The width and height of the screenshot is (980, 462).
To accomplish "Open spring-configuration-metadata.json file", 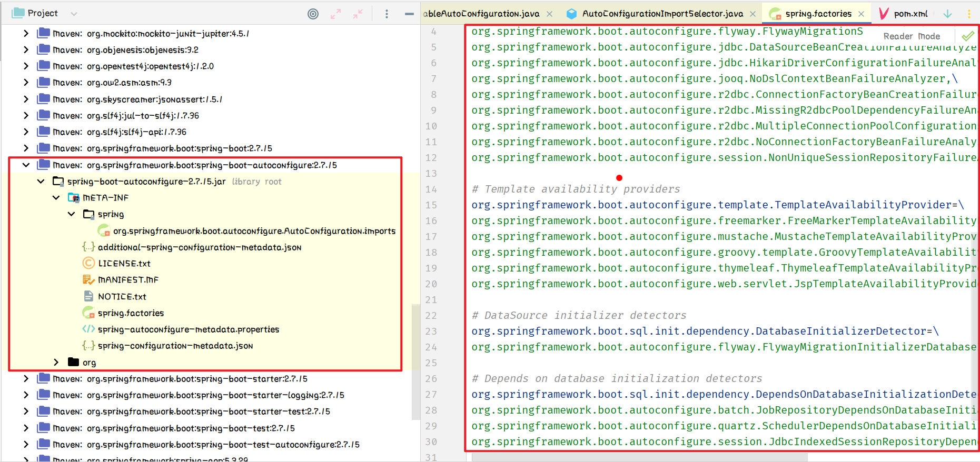I will (x=175, y=346).
